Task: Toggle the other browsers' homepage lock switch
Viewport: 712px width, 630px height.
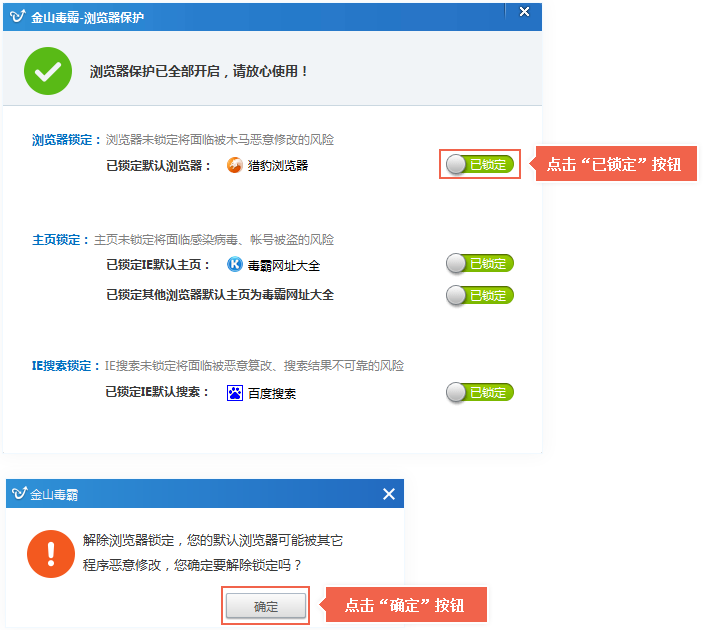Action: click(x=480, y=295)
